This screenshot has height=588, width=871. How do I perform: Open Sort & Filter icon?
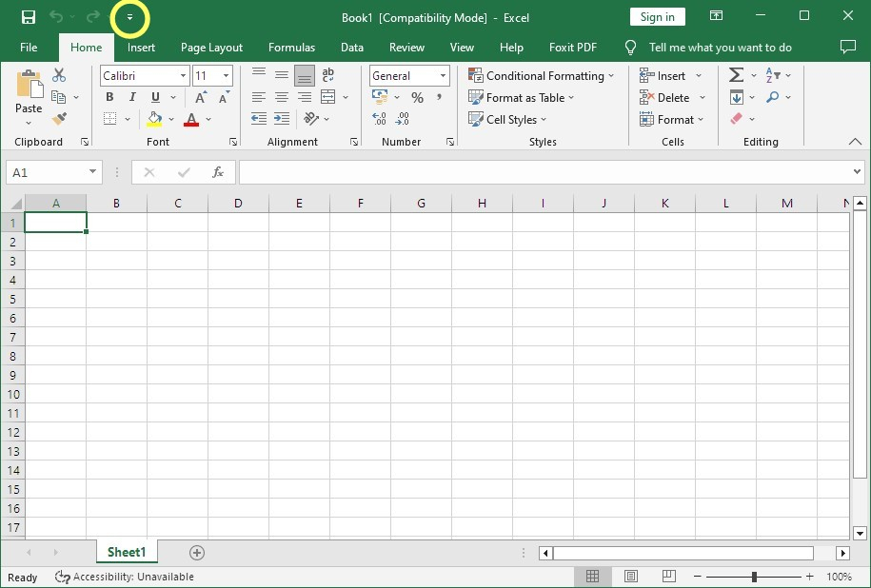coord(773,74)
